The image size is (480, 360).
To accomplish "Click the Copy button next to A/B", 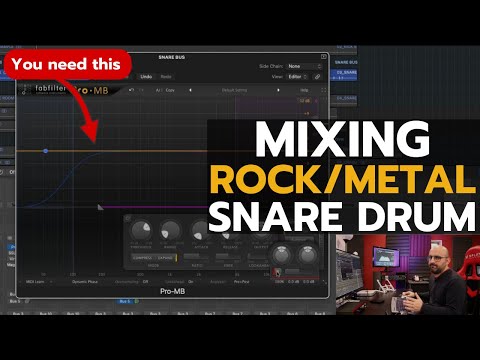I will click(170, 90).
